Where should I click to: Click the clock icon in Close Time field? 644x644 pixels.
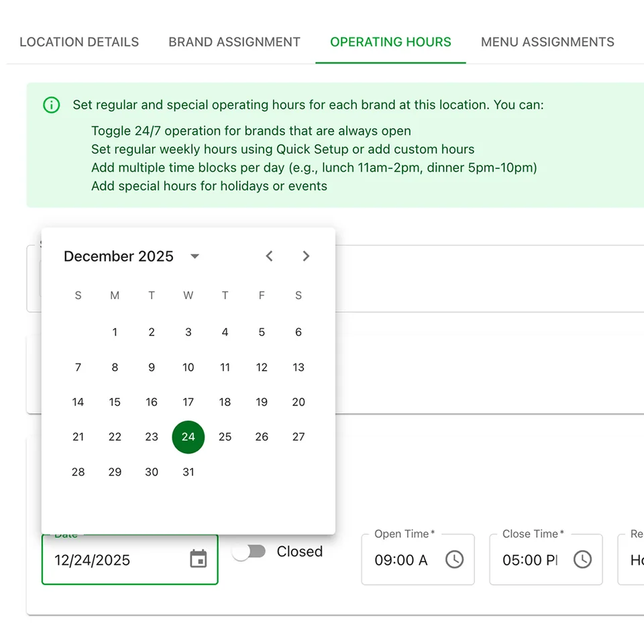point(582,559)
